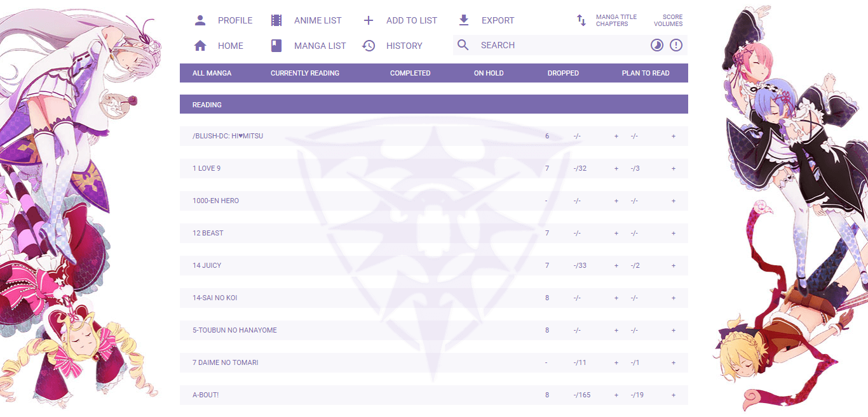Click the exclamation mark info icon
This screenshot has width=868, height=417.
676,45
